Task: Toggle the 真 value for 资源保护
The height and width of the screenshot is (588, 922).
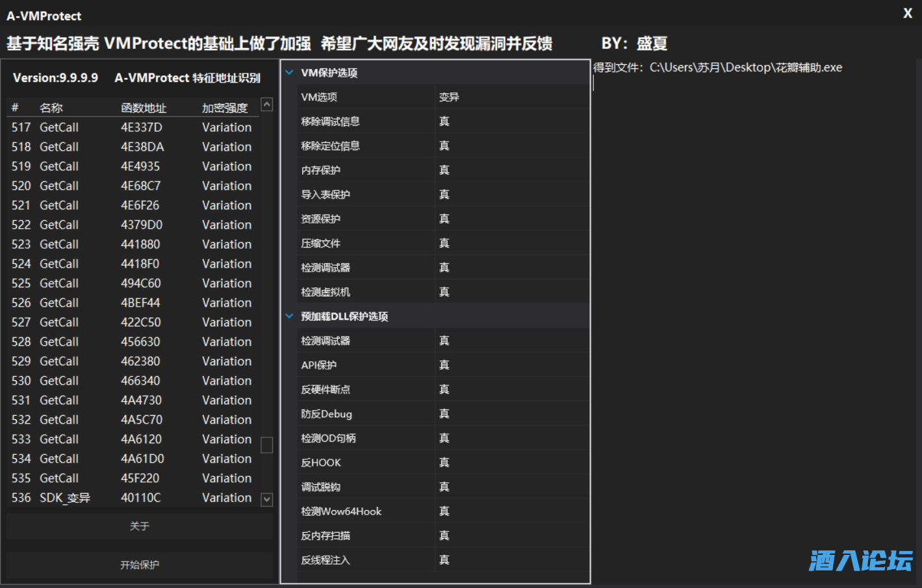Action: [512, 219]
